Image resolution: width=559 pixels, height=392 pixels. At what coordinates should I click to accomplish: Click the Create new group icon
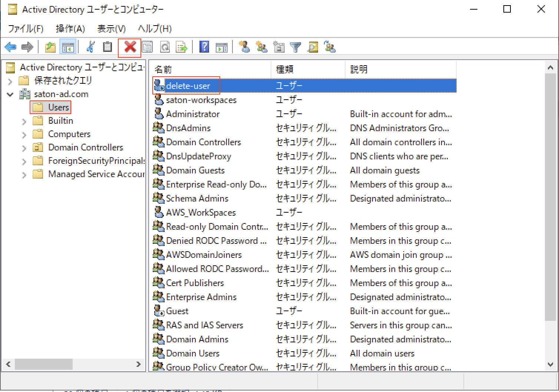(262, 47)
